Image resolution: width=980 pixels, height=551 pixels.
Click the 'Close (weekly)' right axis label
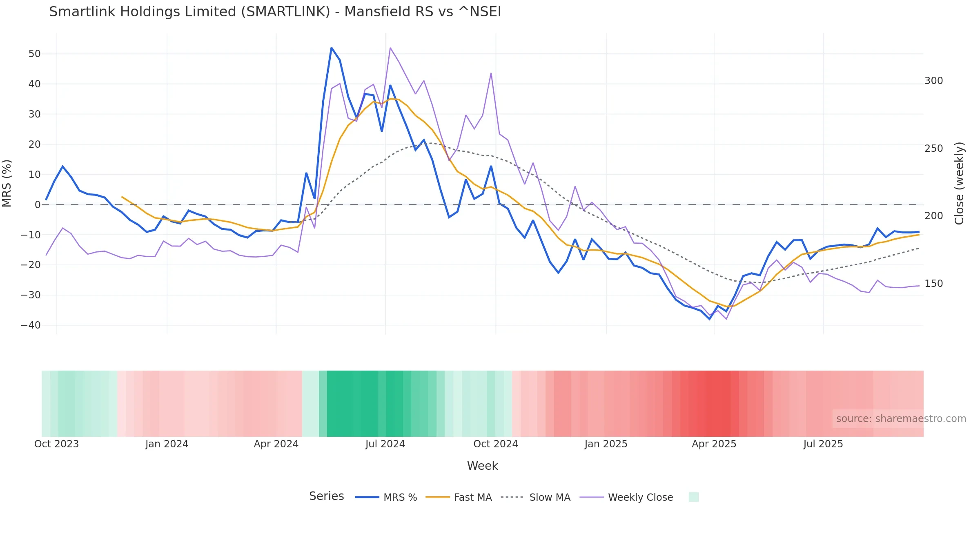(x=959, y=183)
